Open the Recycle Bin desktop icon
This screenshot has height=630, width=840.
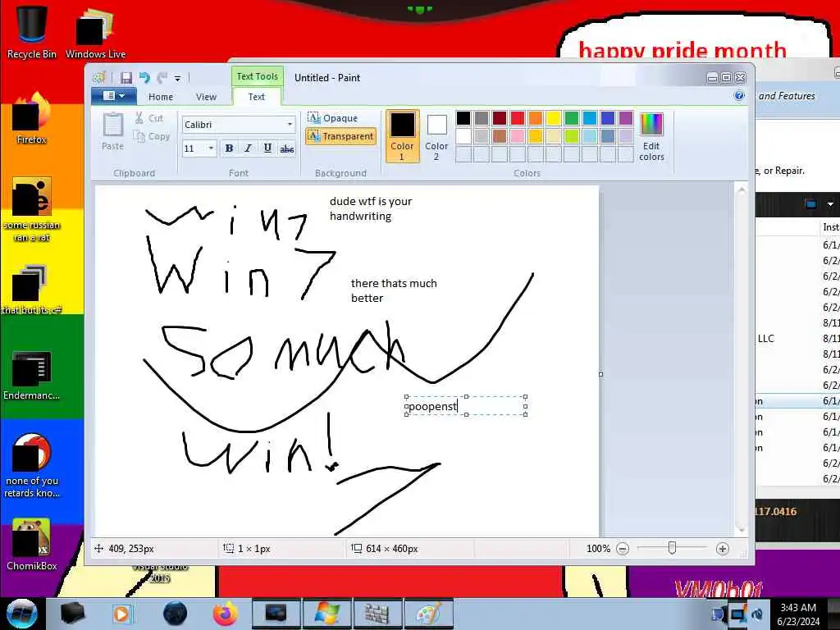click(x=32, y=31)
